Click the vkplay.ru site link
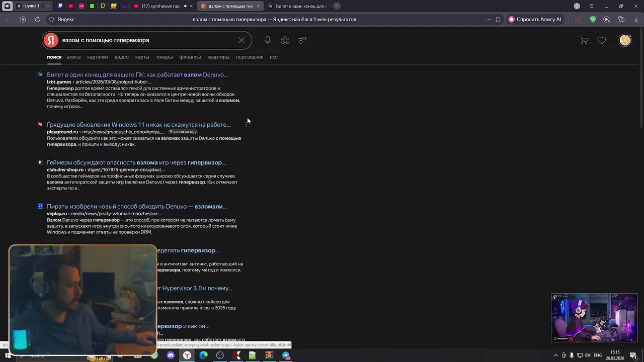644x362 pixels. coord(57,213)
